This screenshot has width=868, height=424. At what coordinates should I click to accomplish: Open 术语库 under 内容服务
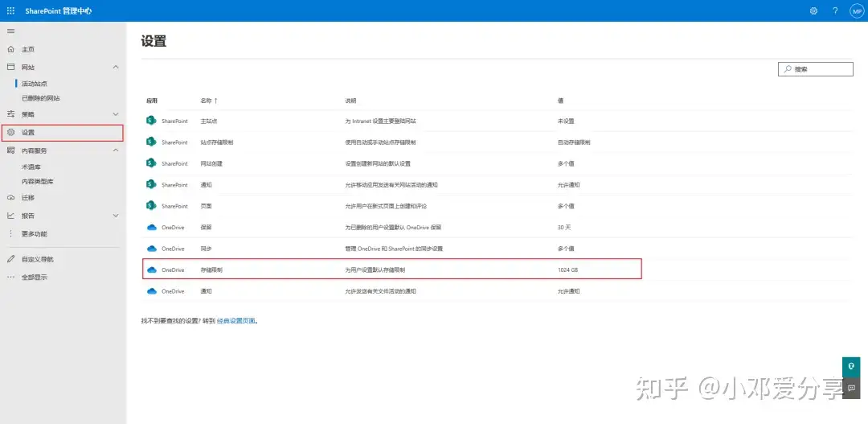coord(31,167)
